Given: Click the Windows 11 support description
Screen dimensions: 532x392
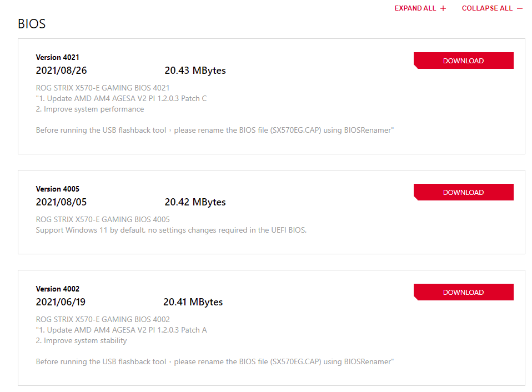Looking at the screenshot, I should pyautogui.click(x=171, y=230).
